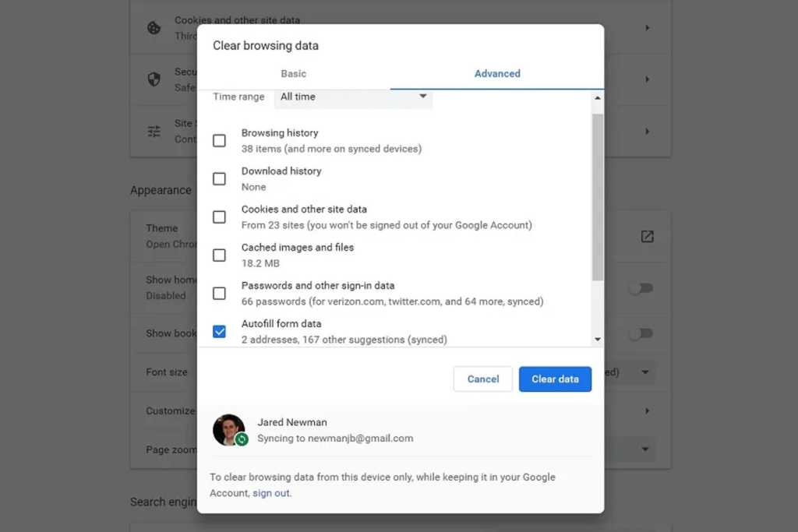Click the Browsing history label

[x=280, y=132]
